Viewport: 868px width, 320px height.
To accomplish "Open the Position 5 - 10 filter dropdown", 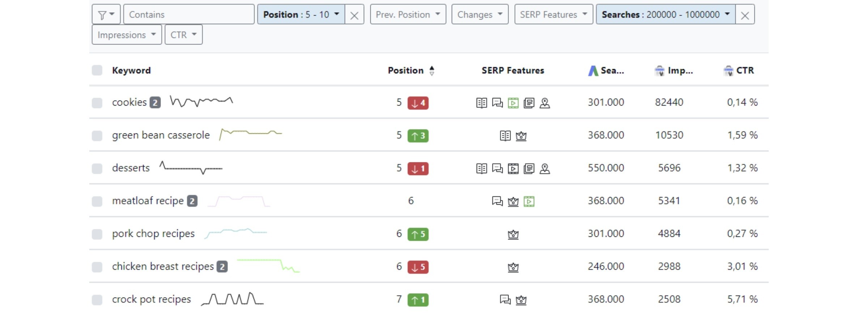I will (x=301, y=14).
